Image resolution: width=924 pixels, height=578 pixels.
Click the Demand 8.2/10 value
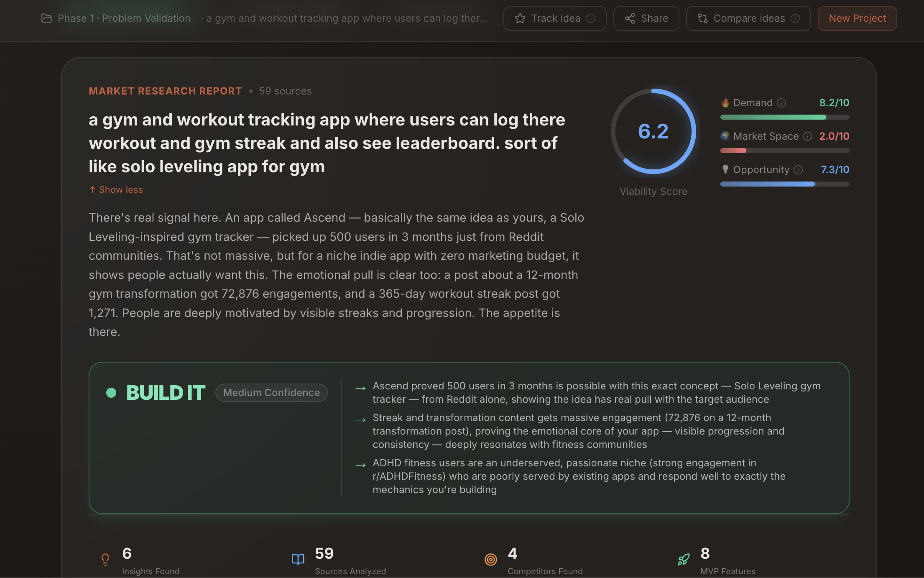tap(834, 103)
